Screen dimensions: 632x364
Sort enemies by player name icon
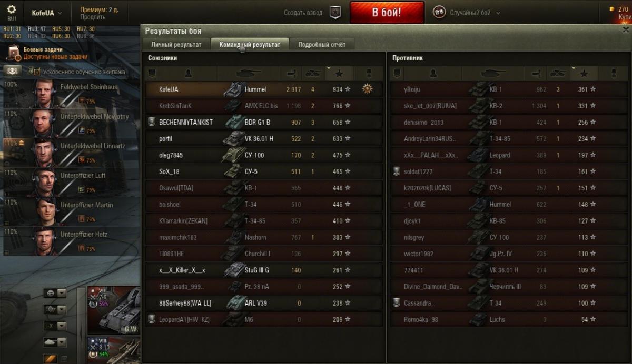pyautogui.click(x=433, y=73)
